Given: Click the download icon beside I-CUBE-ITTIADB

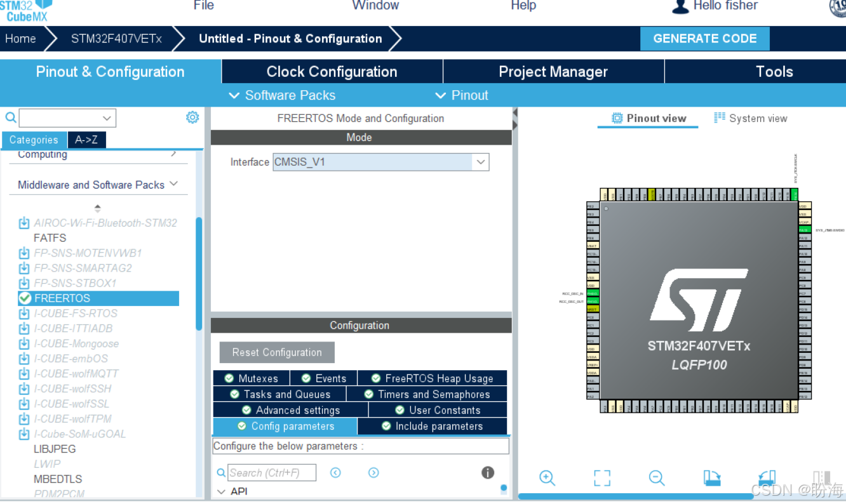Looking at the screenshot, I should pos(24,328).
